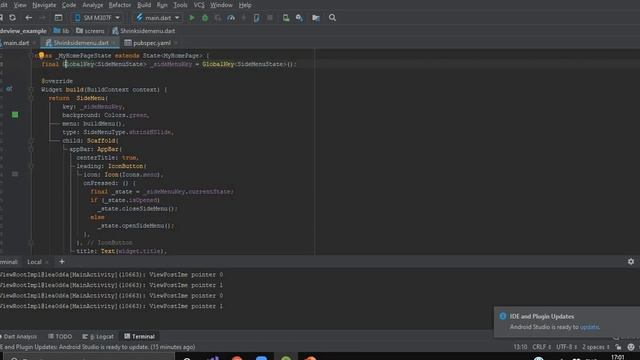Click the search magnifier in the toolbar
The width and height of the screenshot is (640, 360).
coord(332,18)
